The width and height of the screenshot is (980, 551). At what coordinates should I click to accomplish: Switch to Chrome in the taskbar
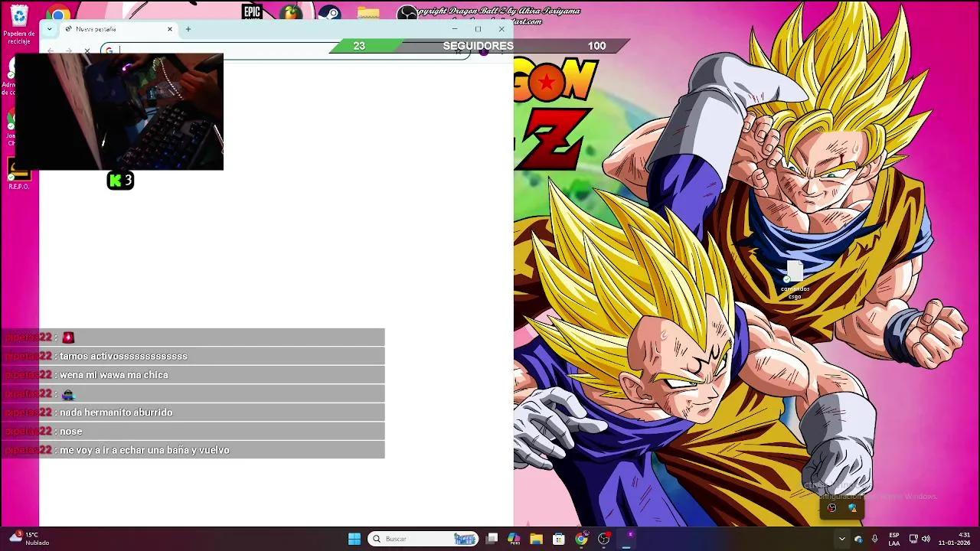582,539
